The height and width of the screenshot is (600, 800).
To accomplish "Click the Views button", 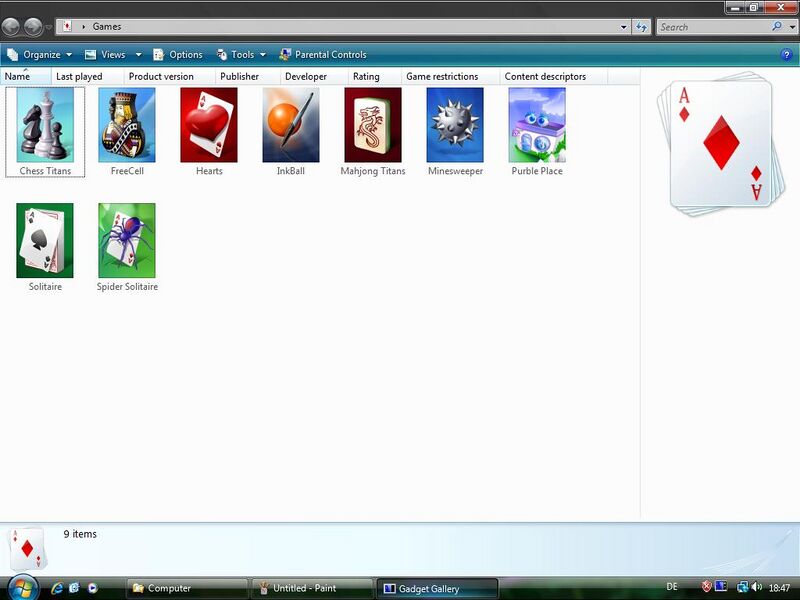I will [x=106, y=55].
